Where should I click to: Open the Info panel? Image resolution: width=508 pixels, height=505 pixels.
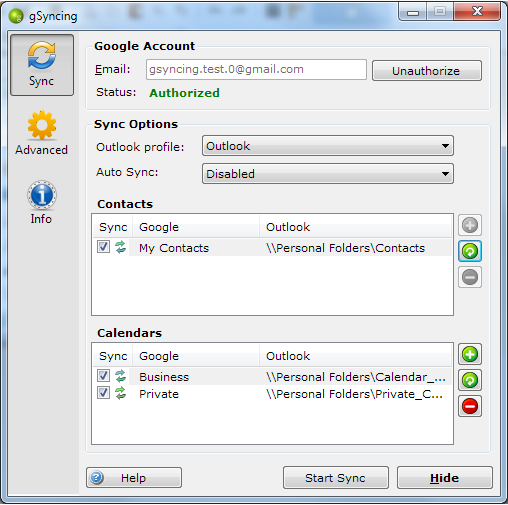click(41, 203)
